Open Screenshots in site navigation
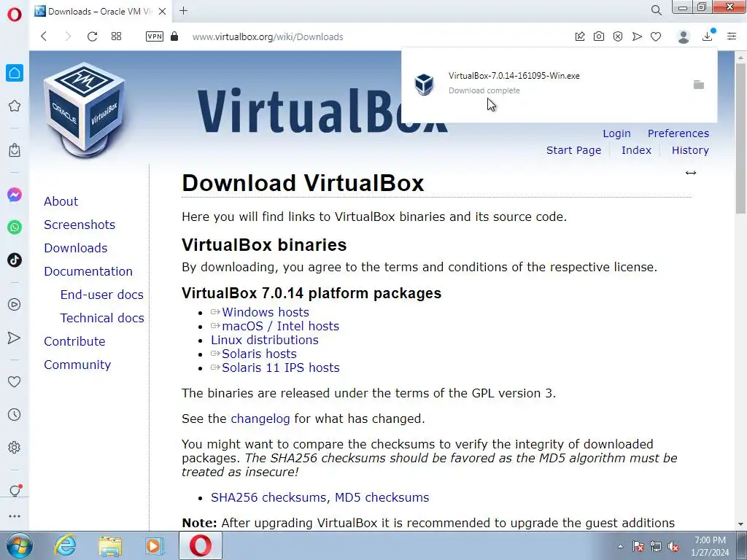The image size is (747, 560). [80, 225]
